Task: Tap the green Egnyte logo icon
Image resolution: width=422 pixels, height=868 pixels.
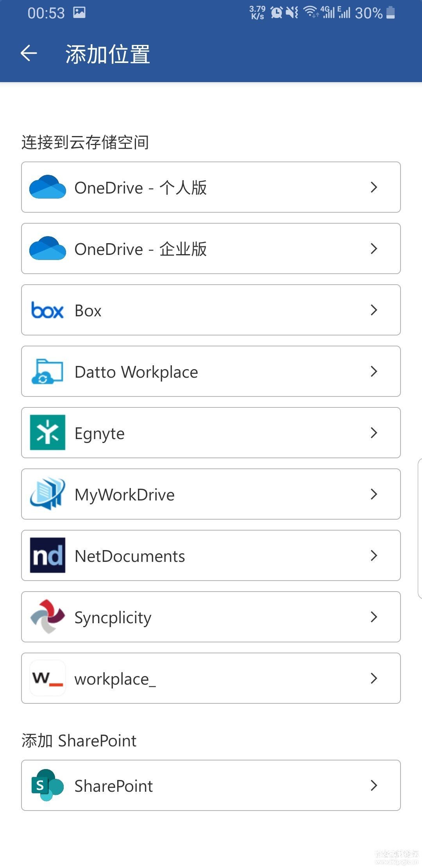Action: (x=48, y=432)
